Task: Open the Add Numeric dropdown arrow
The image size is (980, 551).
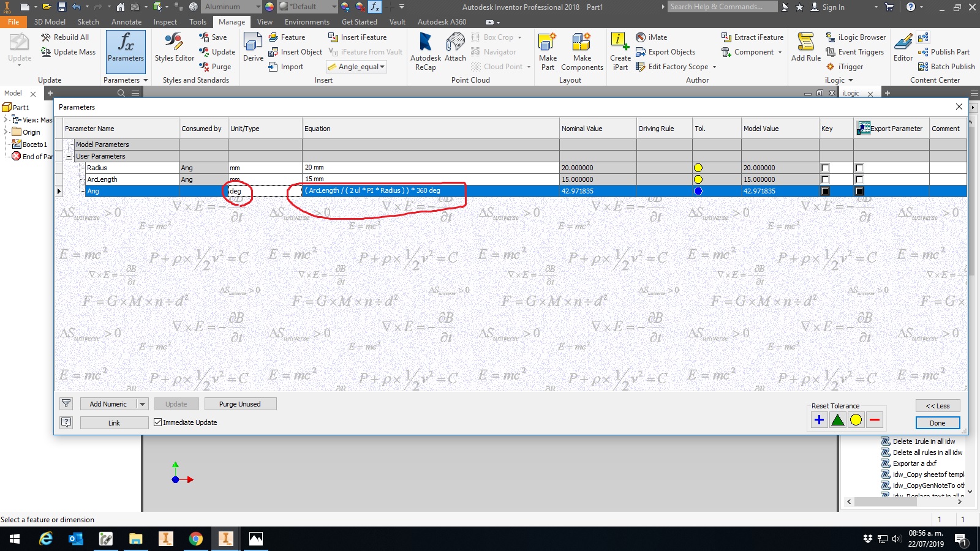Action: click(x=142, y=404)
